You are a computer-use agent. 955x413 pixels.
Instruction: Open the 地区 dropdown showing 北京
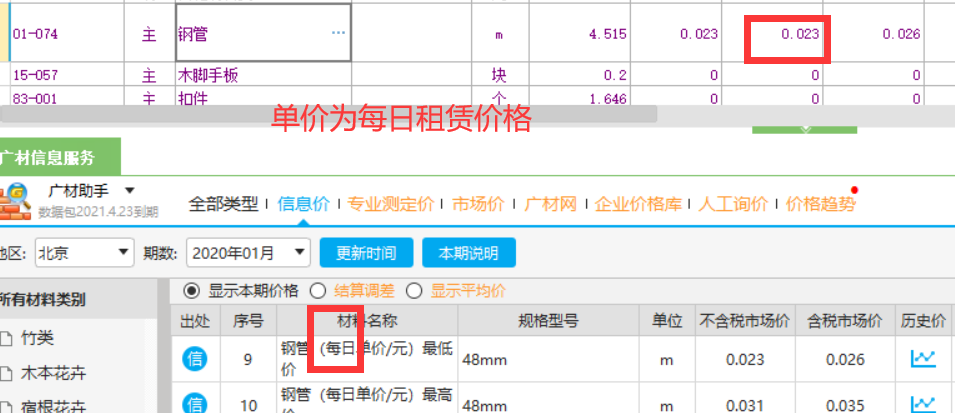pyautogui.click(x=84, y=252)
